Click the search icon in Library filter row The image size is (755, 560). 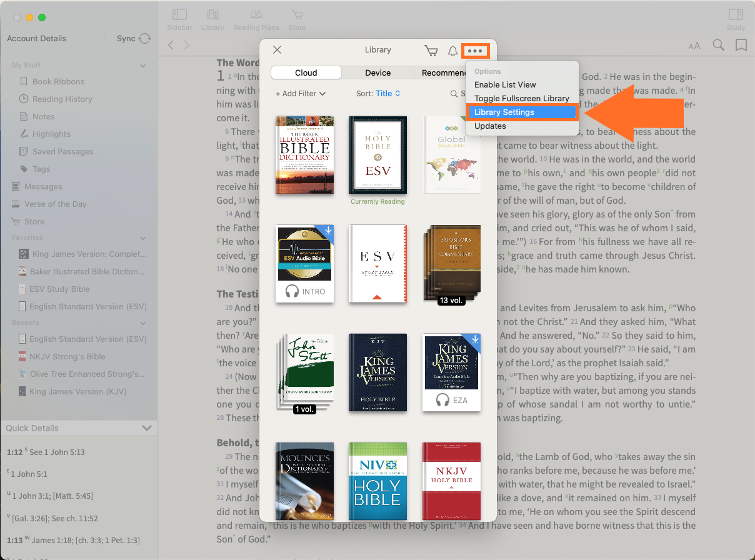click(x=454, y=94)
